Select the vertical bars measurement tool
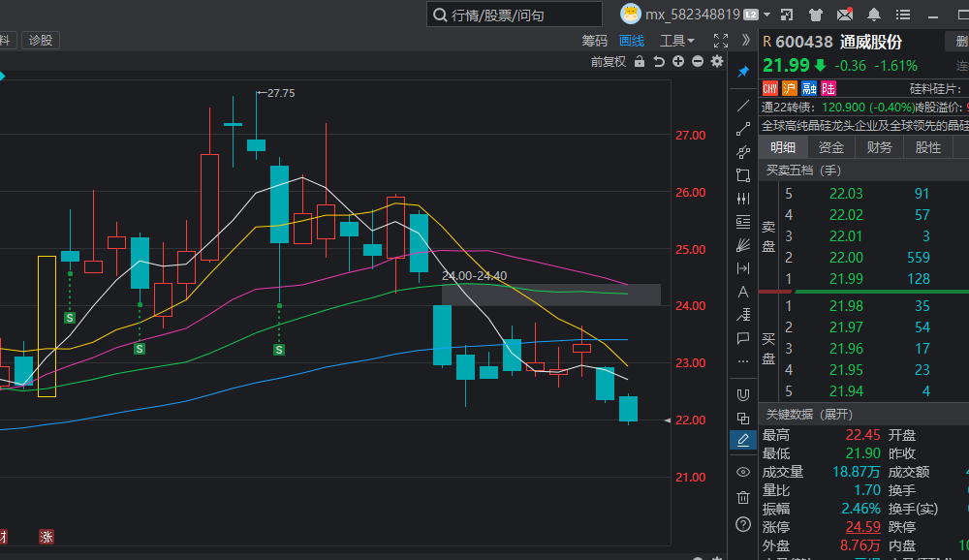This screenshot has height=560, width=969. [743, 199]
